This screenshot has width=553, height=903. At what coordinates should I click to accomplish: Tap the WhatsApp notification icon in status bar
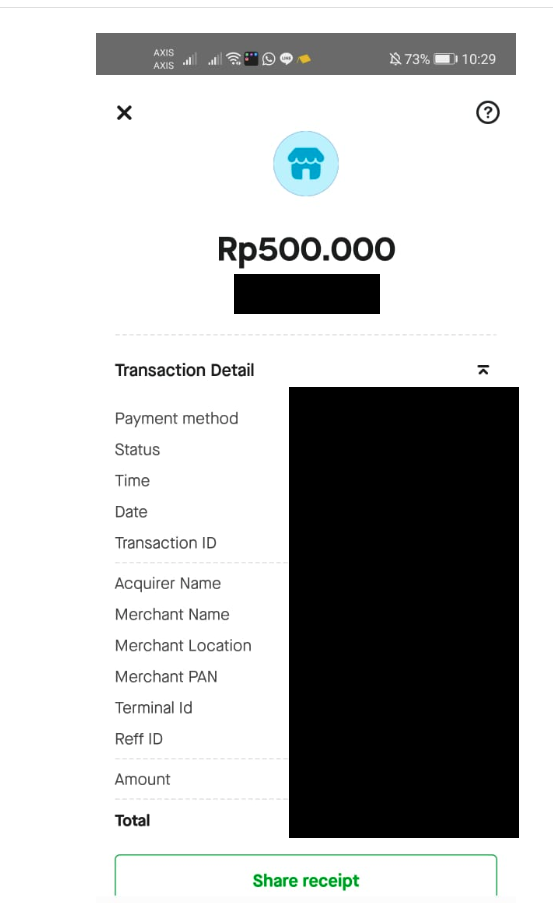(x=268, y=59)
